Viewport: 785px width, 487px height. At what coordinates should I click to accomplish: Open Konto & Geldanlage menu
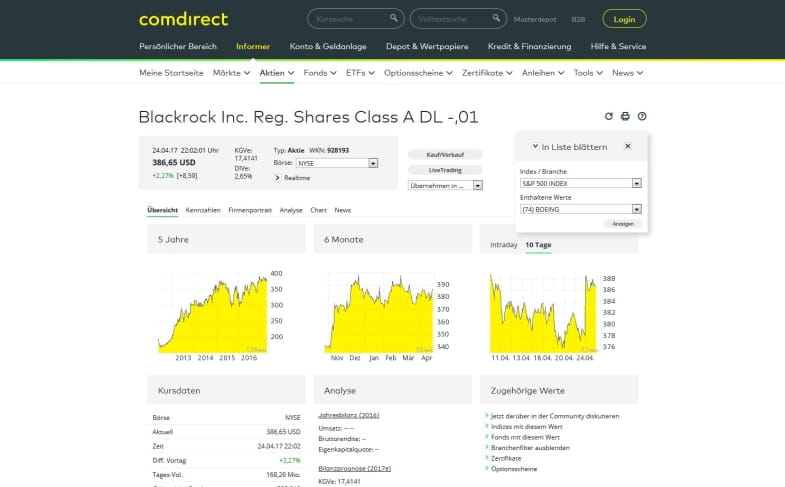click(x=328, y=46)
